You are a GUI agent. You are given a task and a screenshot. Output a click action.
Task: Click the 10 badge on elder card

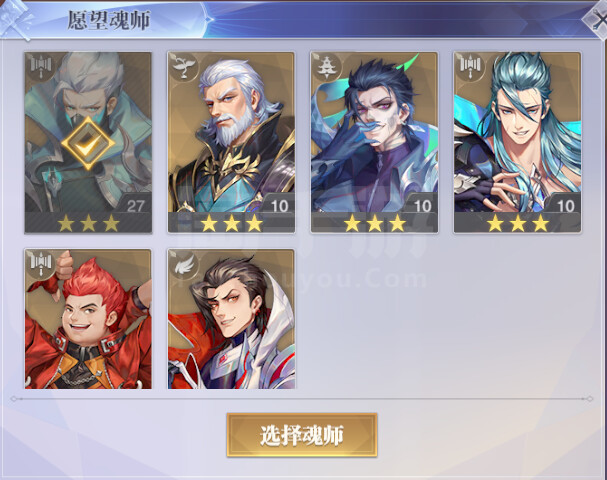[x=279, y=206]
